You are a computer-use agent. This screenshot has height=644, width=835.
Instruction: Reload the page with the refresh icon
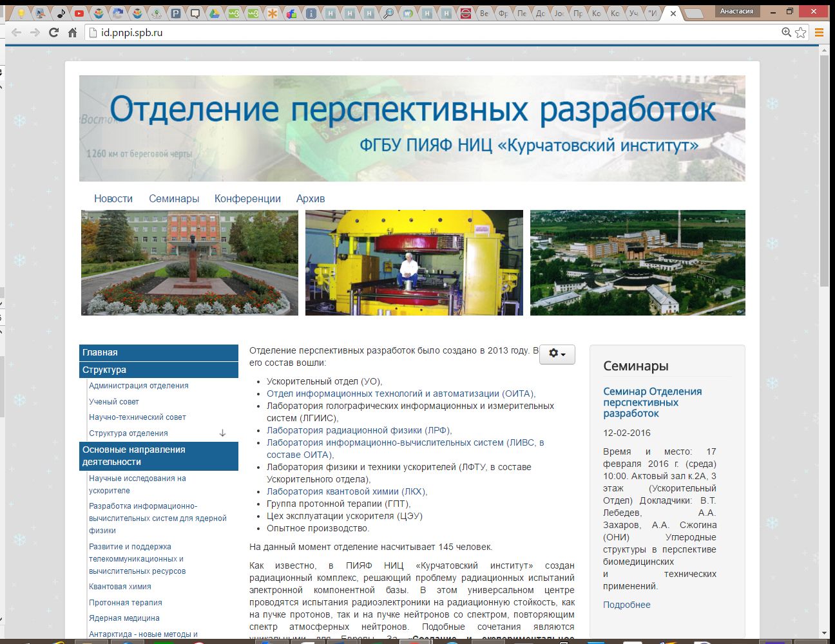[x=54, y=32]
